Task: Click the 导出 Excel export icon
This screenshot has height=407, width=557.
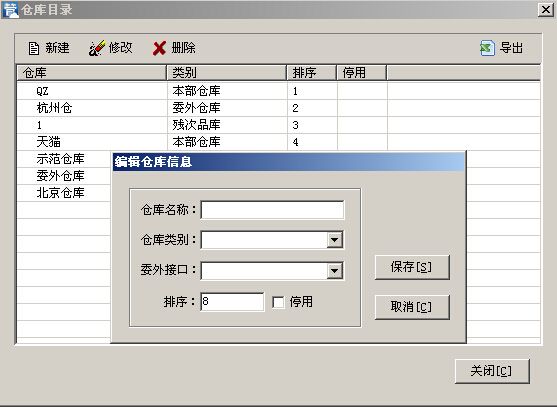Action: tap(487, 48)
